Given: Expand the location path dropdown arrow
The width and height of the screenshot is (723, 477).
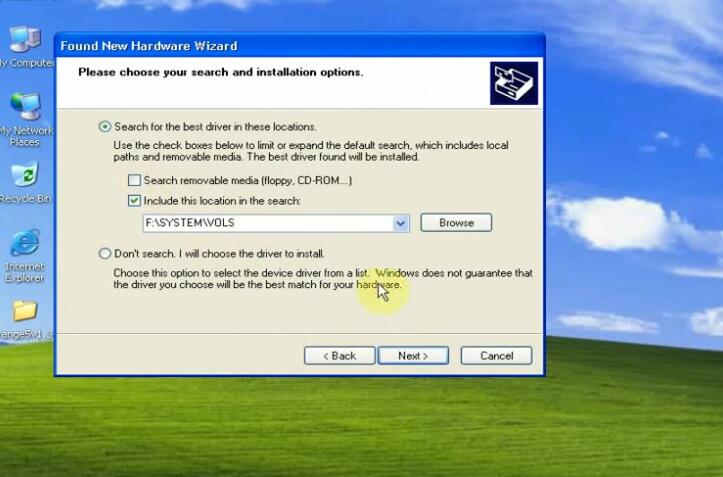Looking at the screenshot, I should pos(401,223).
